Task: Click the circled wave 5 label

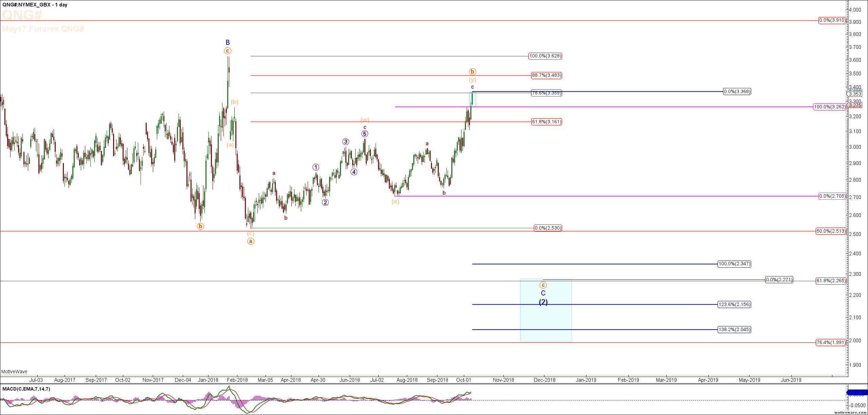Action: [x=364, y=134]
